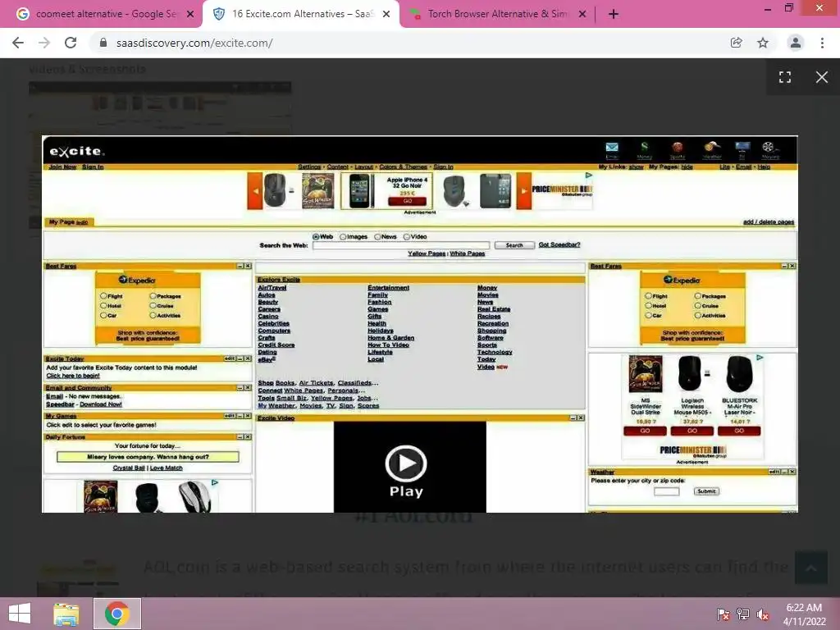Click the muted volume tray icon
This screenshot has width=840, height=630.
pyautogui.click(x=763, y=614)
